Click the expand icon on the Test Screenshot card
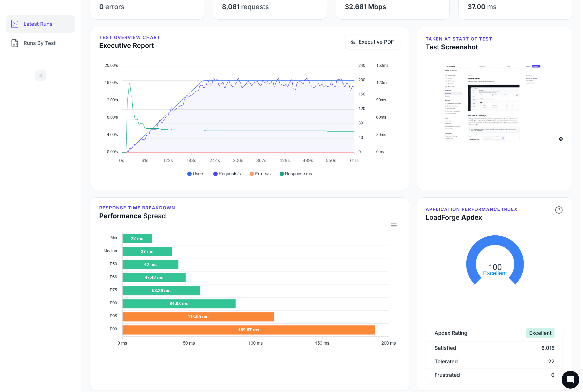The image size is (583, 392). pos(561,139)
